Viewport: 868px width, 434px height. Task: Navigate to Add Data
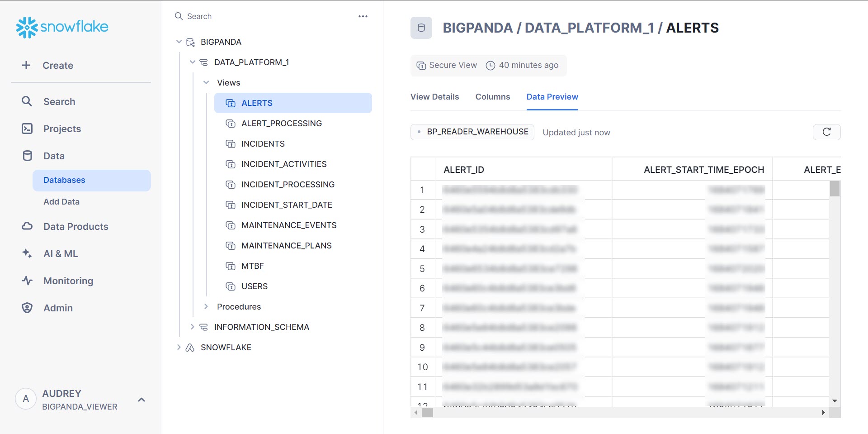(x=61, y=201)
